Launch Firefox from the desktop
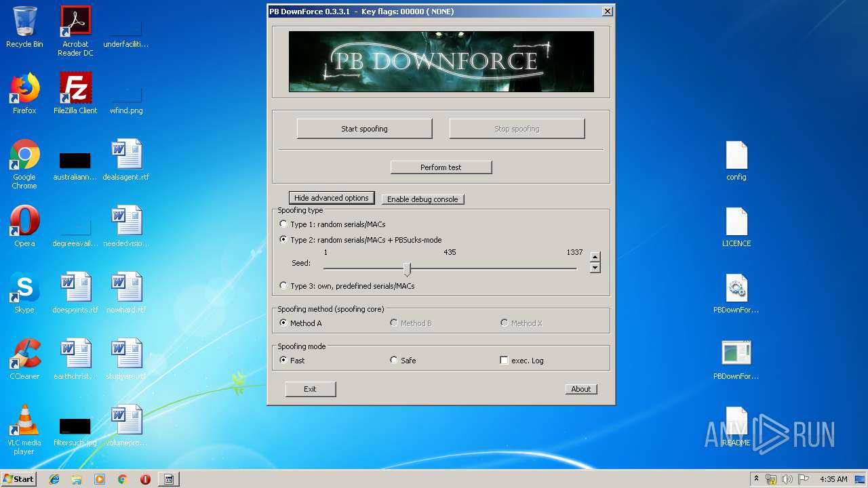The image size is (868, 488). click(x=24, y=94)
